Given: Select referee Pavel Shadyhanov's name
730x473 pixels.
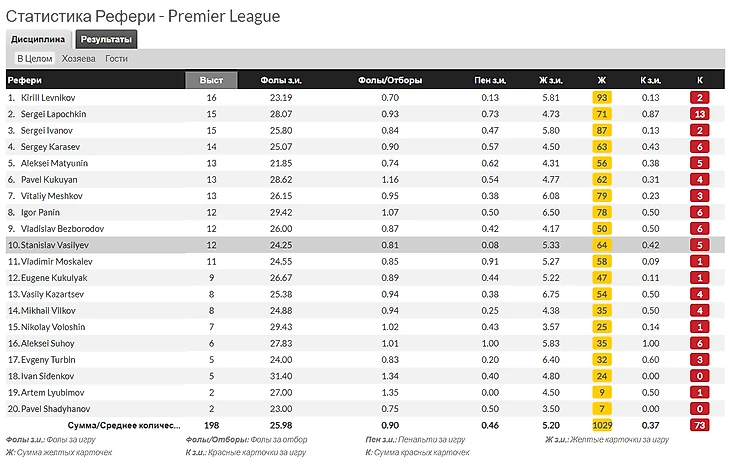Looking at the screenshot, I should point(54,408).
